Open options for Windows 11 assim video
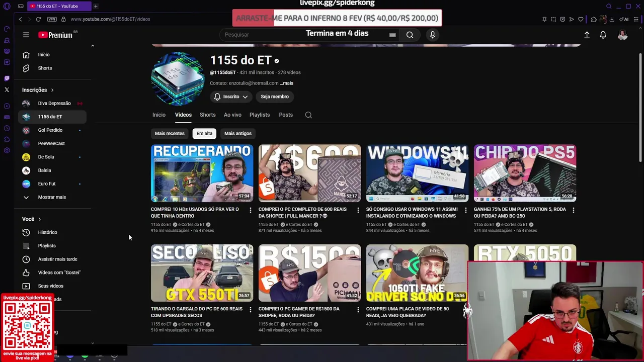 [x=465, y=210]
